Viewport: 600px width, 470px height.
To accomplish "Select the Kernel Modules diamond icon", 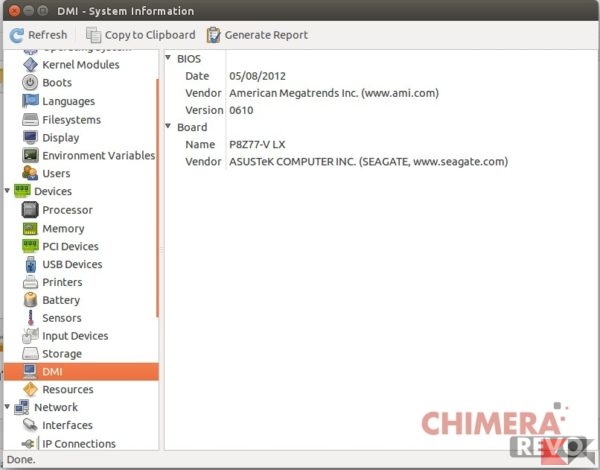I will pos(30,65).
